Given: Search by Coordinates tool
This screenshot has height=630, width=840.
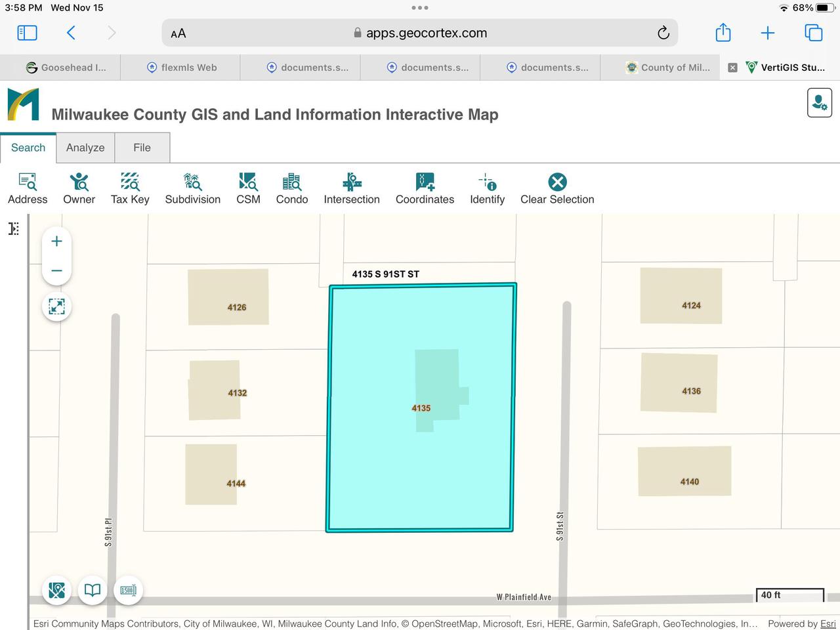Looking at the screenshot, I should tap(425, 188).
